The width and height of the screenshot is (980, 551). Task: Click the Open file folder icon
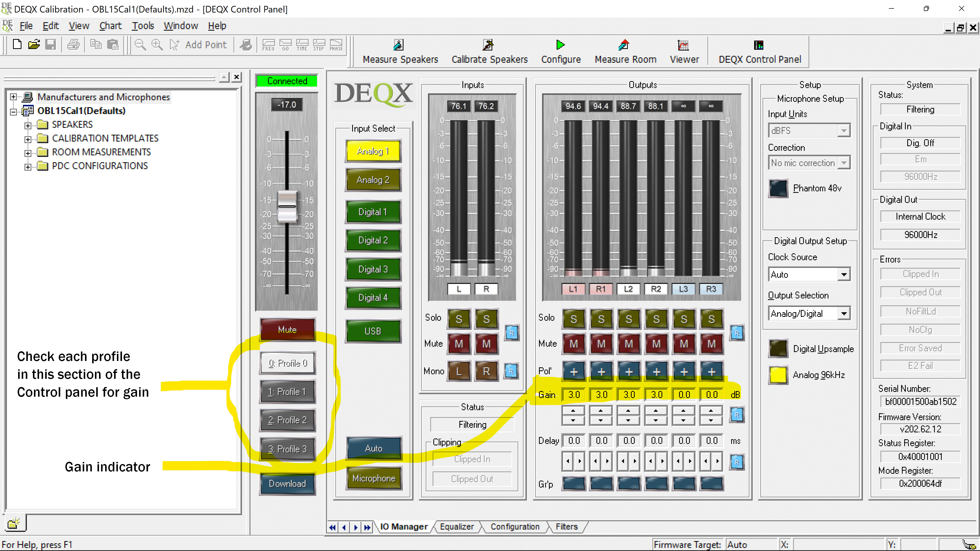pyautogui.click(x=33, y=44)
